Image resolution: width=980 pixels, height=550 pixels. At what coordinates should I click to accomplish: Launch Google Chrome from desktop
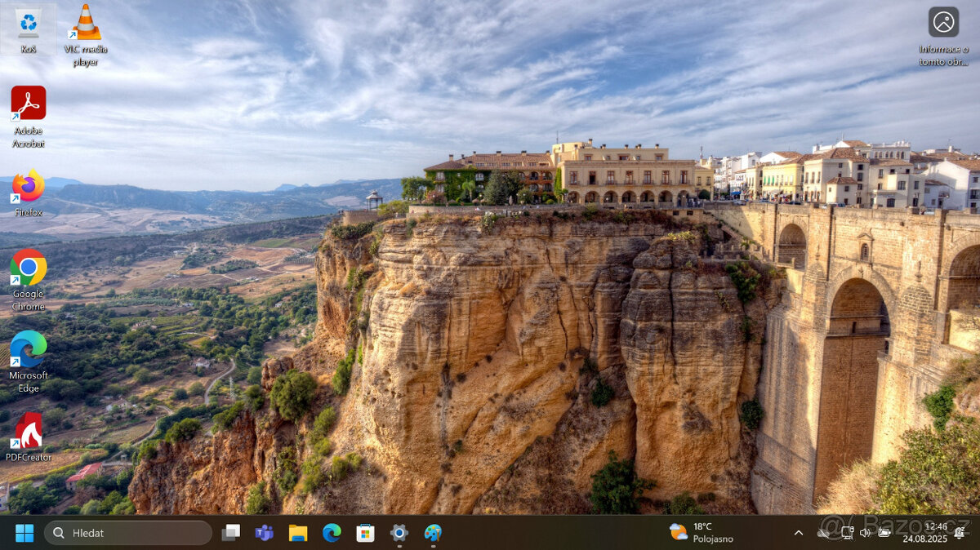[28, 272]
